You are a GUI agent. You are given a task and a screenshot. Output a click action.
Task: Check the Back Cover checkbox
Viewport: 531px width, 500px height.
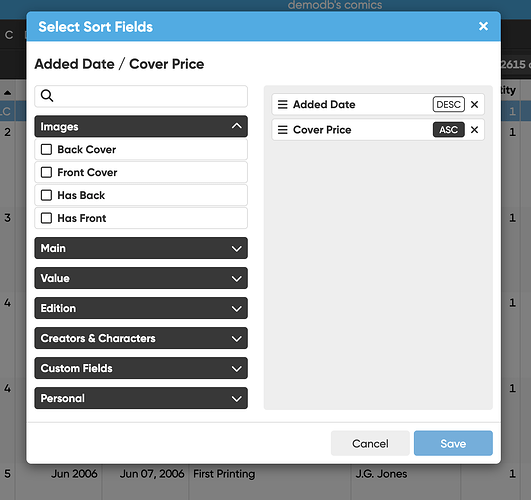tap(46, 149)
